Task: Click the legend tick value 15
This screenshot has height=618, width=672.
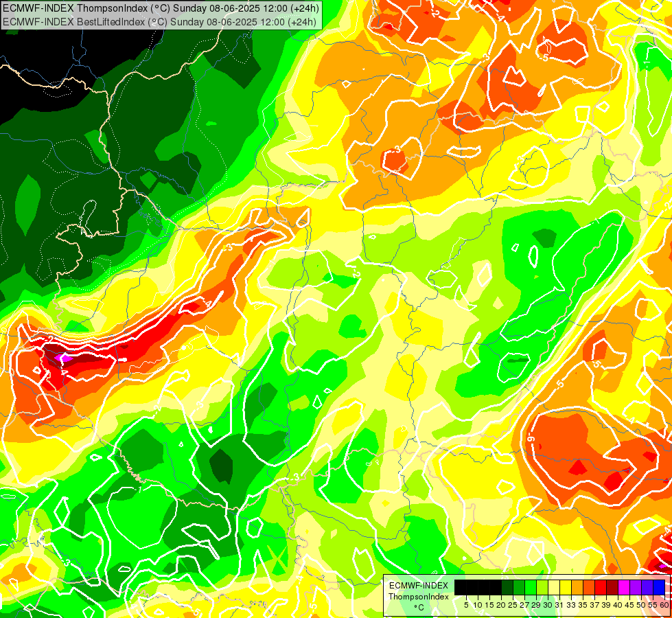Action: (x=489, y=605)
